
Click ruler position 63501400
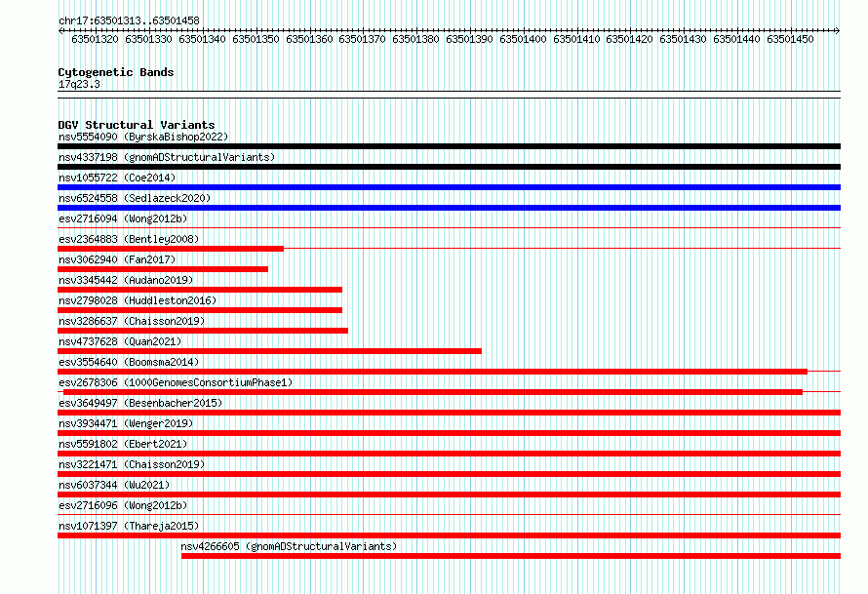coord(523,39)
